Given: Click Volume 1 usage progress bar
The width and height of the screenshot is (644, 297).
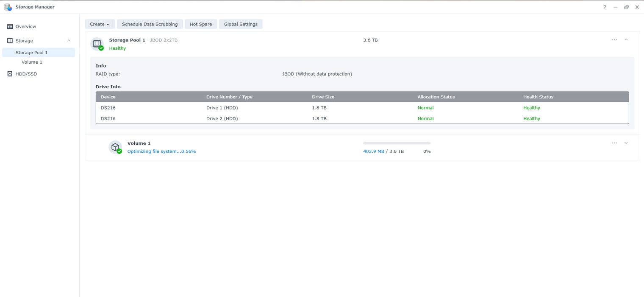Looking at the screenshot, I should point(397,143).
